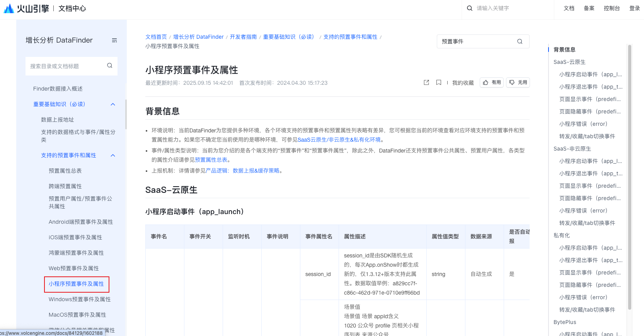Jump to 小程序退出事件 under SaaS-非云原生 outline
Viewport: 644px width, 336px height.
click(x=591, y=173)
